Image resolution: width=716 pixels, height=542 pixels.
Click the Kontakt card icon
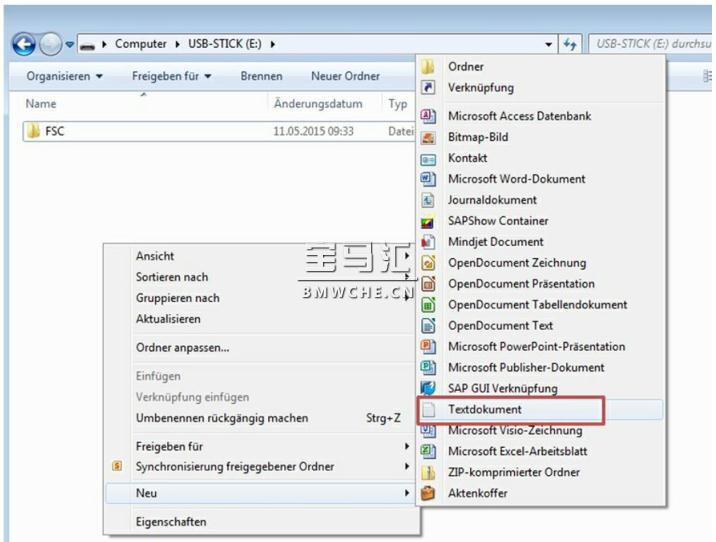pyautogui.click(x=428, y=158)
